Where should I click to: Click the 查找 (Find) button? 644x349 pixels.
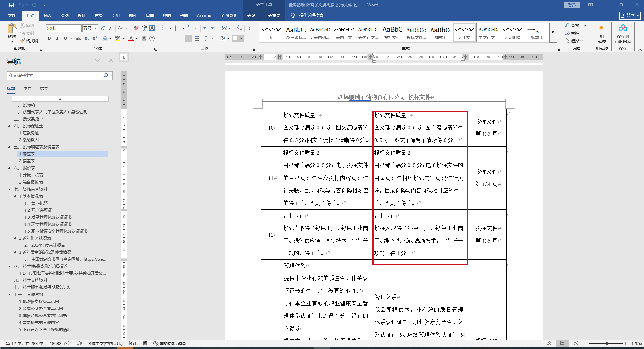pos(572,26)
